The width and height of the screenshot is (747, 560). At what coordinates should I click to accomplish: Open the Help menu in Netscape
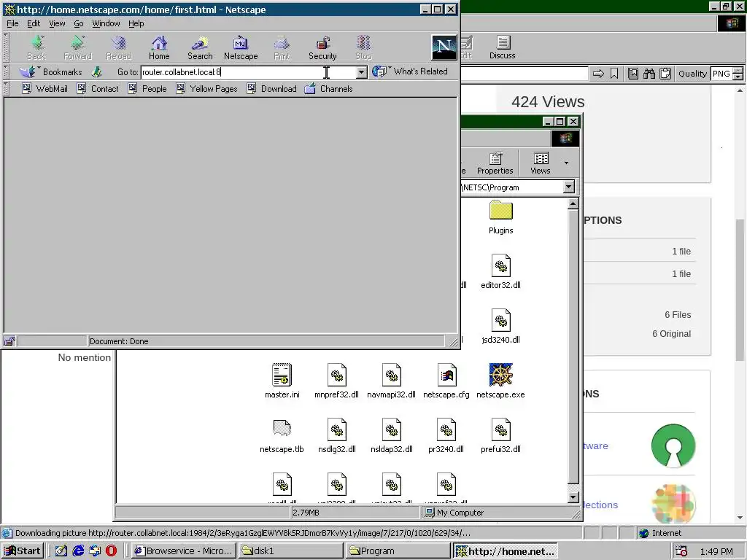coord(136,23)
